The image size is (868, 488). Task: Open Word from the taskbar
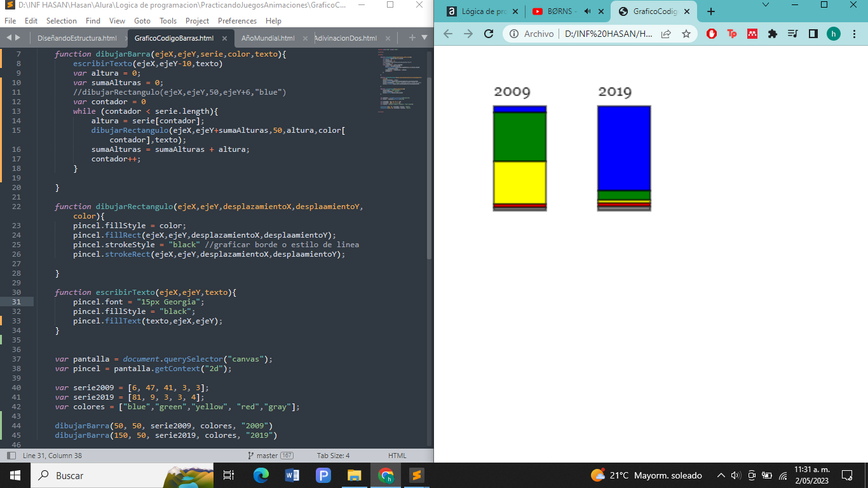[x=292, y=475]
